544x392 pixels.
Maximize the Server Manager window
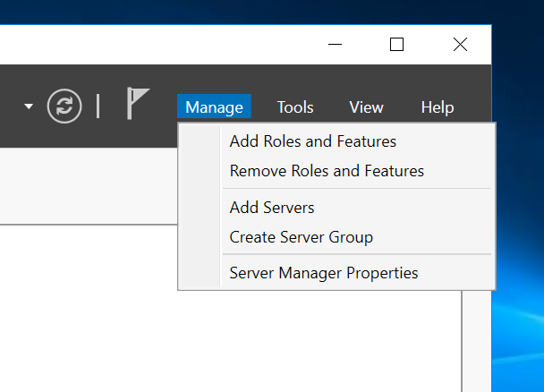[x=396, y=45]
